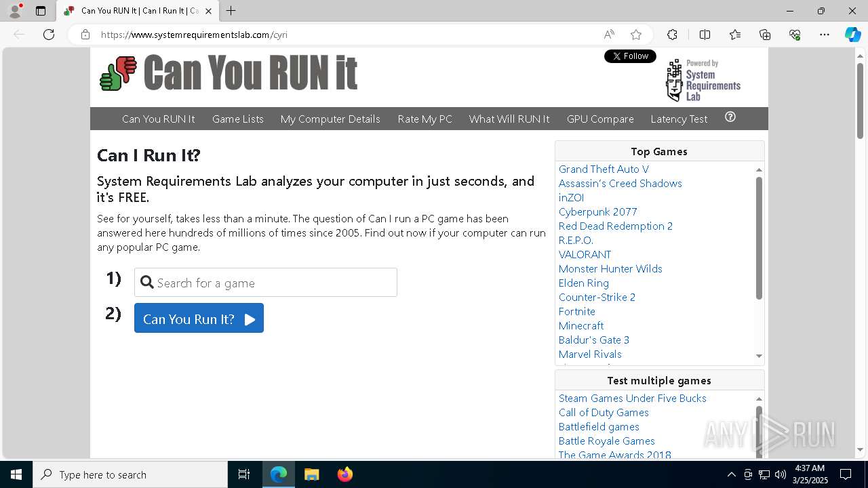Image resolution: width=868 pixels, height=488 pixels.
Task: Open Collections icon in toolbar
Action: pyautogui.click(x=765, y=35)
